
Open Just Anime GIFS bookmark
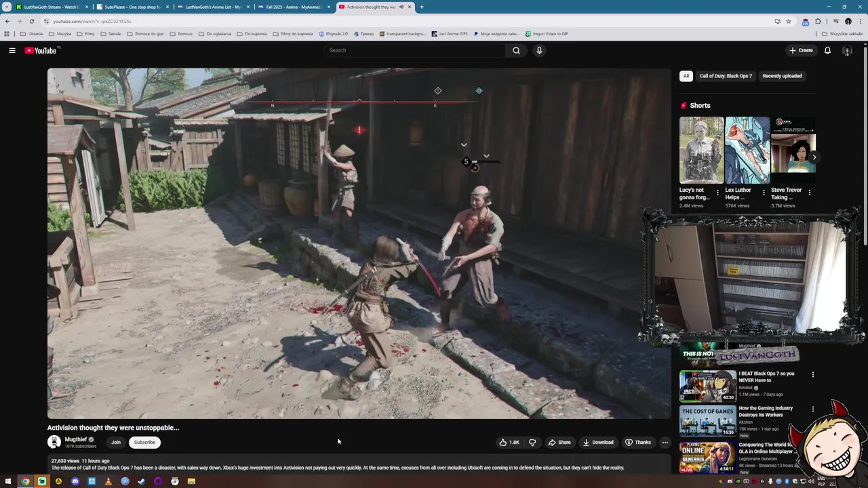(450, 34)
